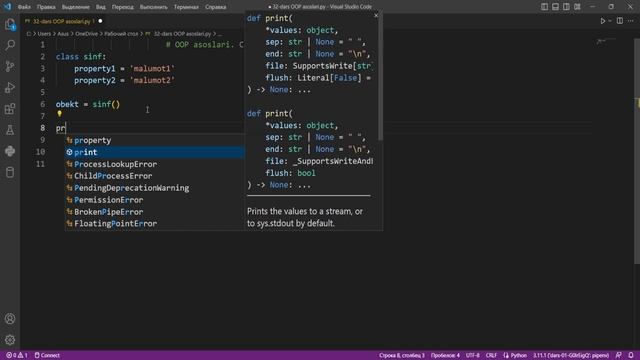Screen dimensions: 640x360
Task: Run the Python file with play button
Action: (602, 21)
